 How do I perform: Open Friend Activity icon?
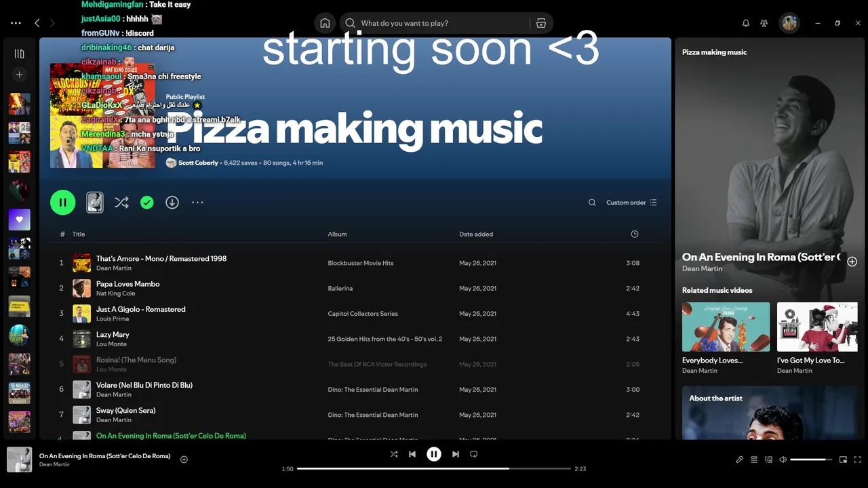(764, 23)
